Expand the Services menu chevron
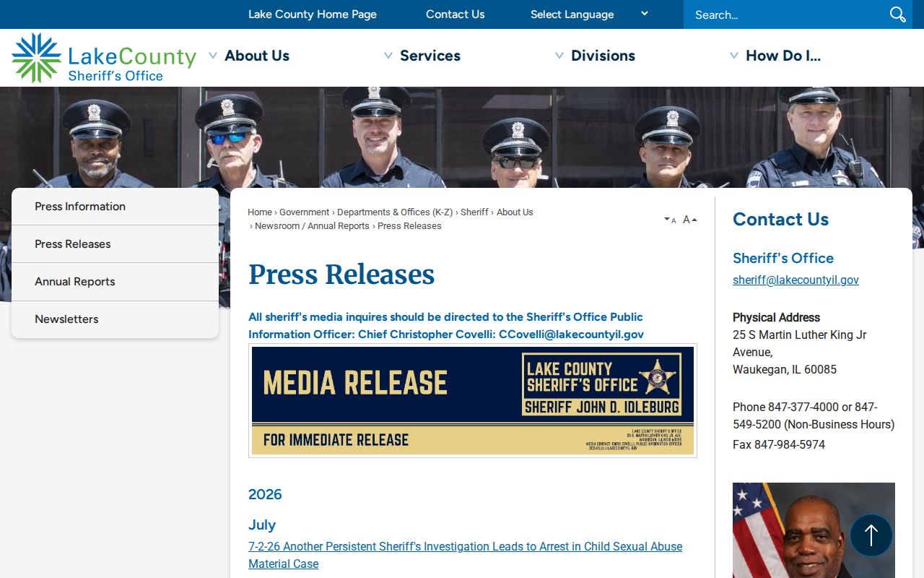Screen dimensions: 924x578 coord(388,56)
